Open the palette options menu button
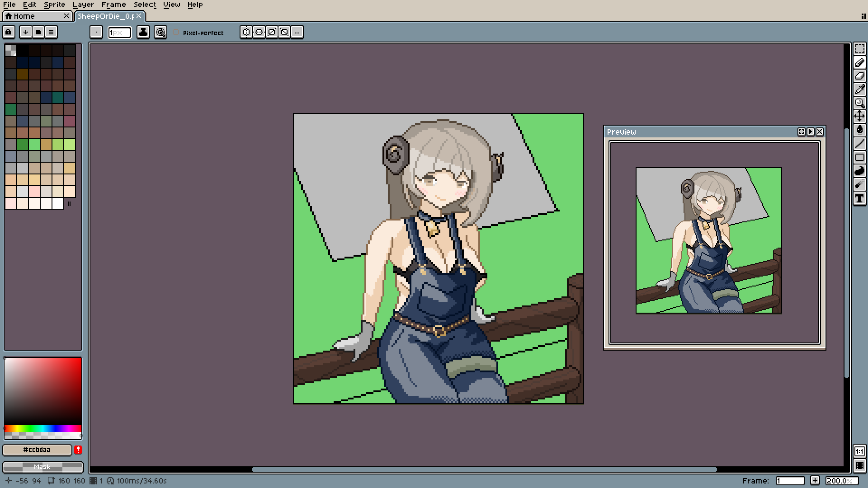 click(x=51, y=32)
